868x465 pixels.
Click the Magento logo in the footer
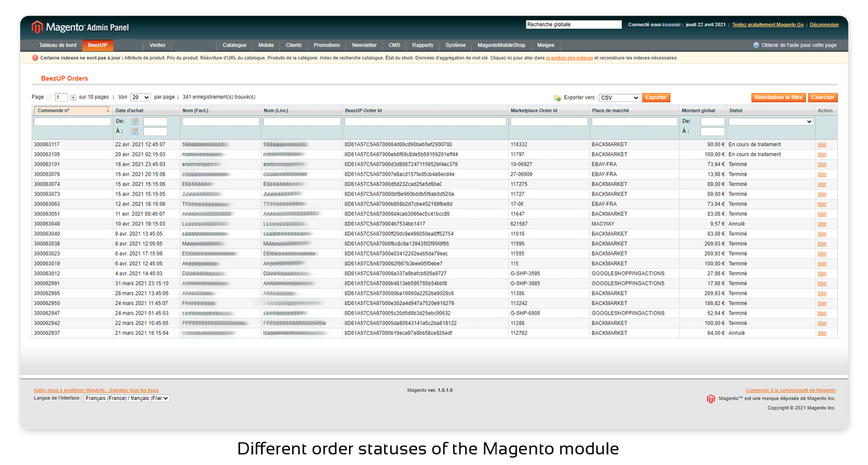(711, 398)
